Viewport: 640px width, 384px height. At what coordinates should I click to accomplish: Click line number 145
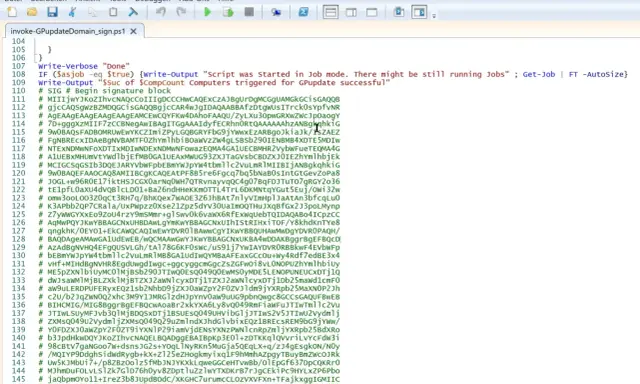(x=18, y=379)
